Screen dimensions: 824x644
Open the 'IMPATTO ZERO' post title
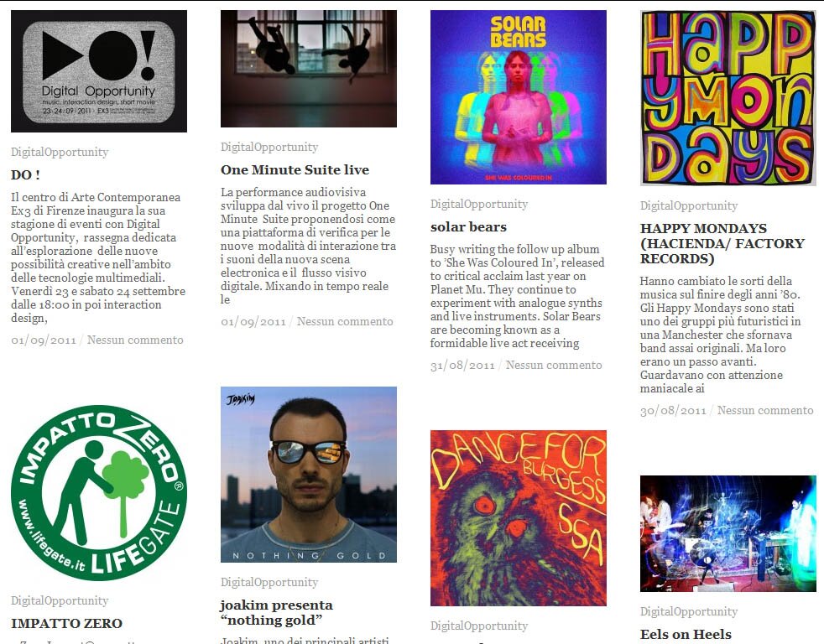click(x=66, y=624)
